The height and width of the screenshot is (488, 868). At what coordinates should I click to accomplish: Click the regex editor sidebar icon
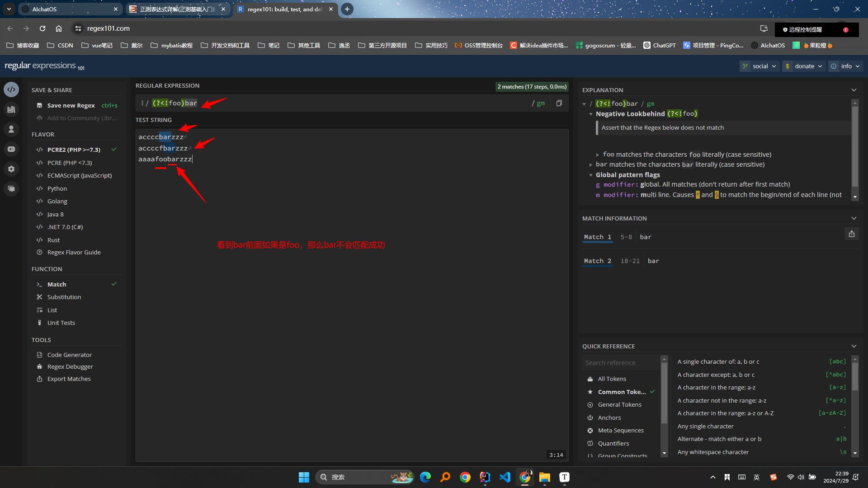(x=11, y=89)
